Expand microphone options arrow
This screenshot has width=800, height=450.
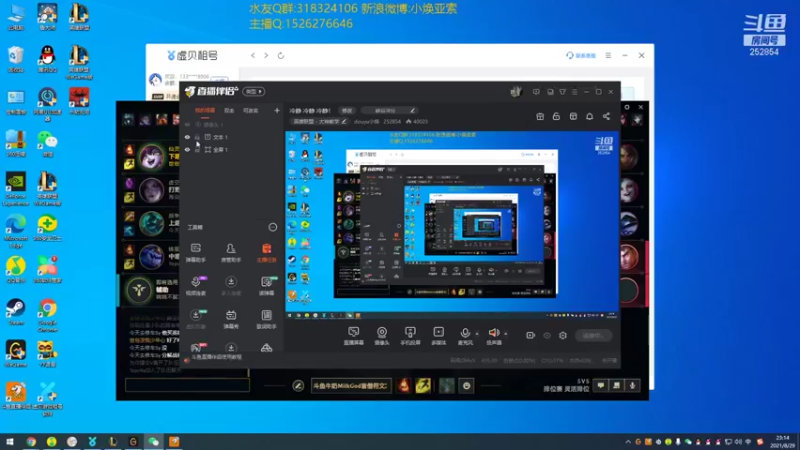click(477, 334)
